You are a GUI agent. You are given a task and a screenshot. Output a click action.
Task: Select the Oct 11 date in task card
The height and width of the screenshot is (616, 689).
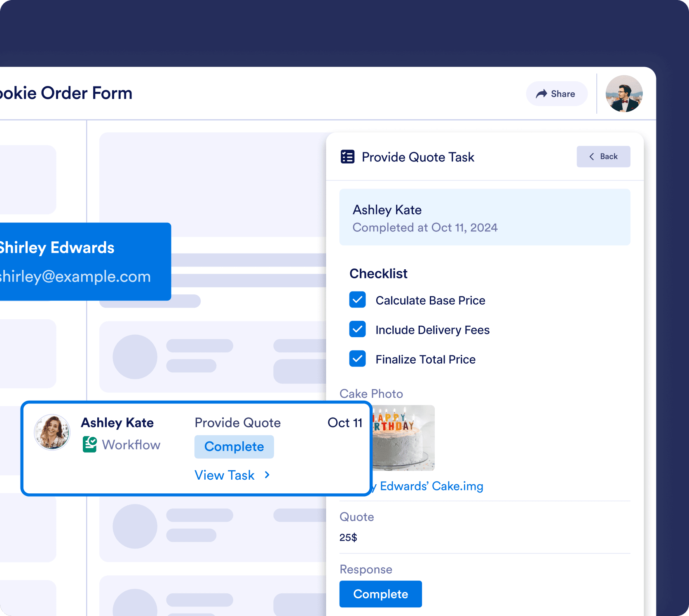344,423
